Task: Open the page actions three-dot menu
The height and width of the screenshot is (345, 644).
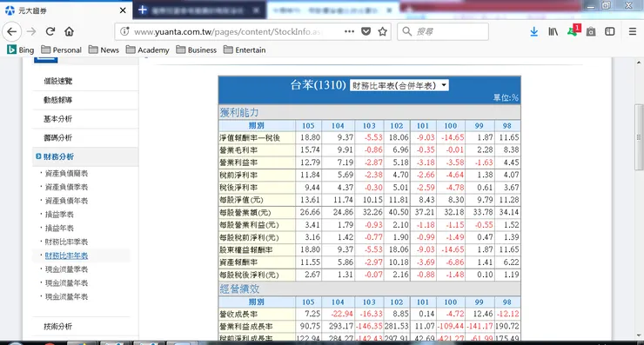Action: [x=349, y=31]
